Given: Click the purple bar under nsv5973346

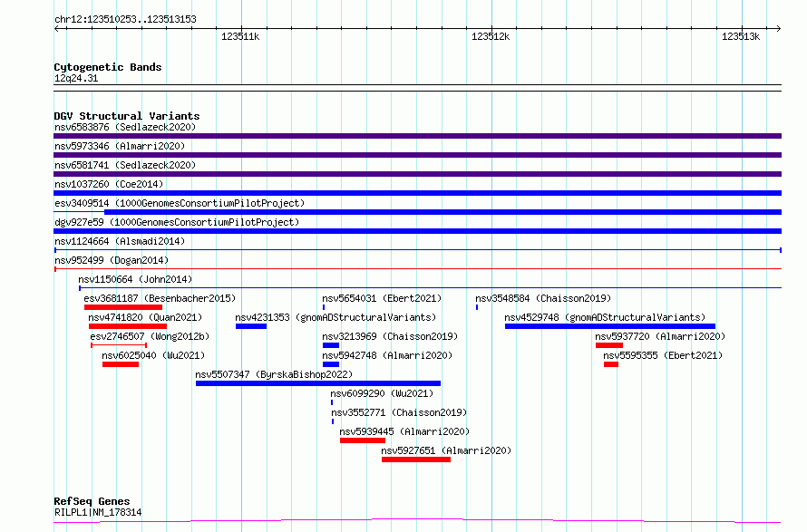Looking at the screenshot, I should [417, 155].
